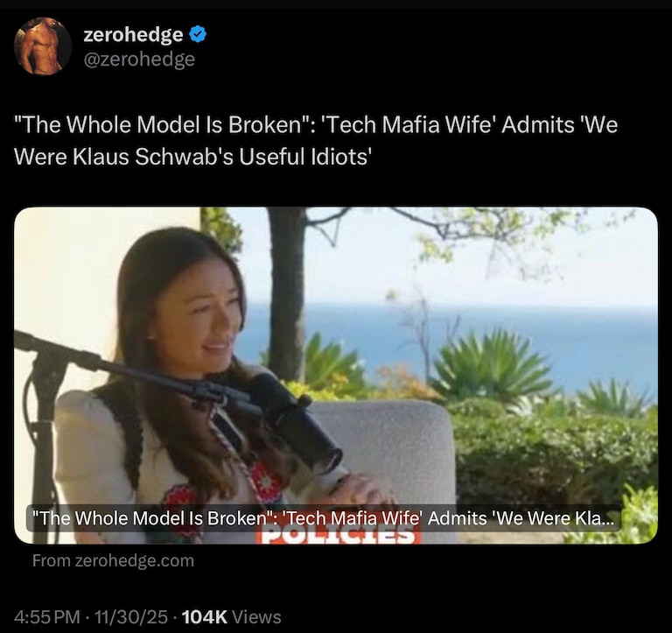View the 104K Views count
The image size is (672, 633).
(231, 617)
